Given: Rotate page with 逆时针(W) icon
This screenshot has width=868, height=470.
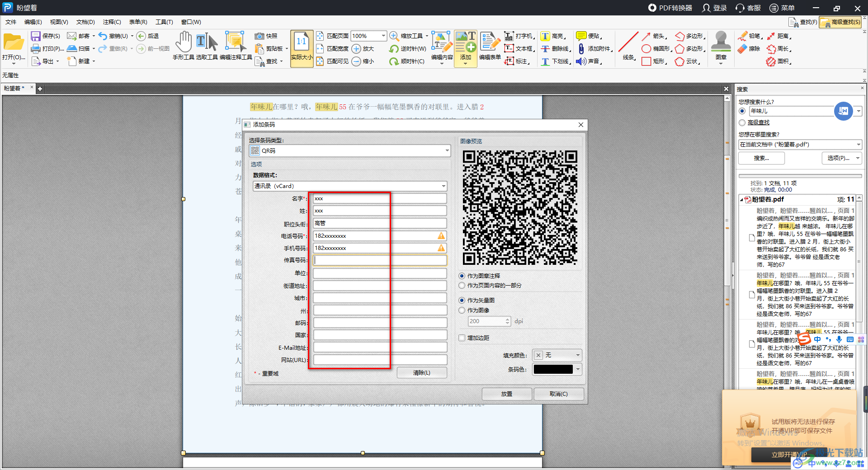Looking at the screenshot, I should (394, 49).
